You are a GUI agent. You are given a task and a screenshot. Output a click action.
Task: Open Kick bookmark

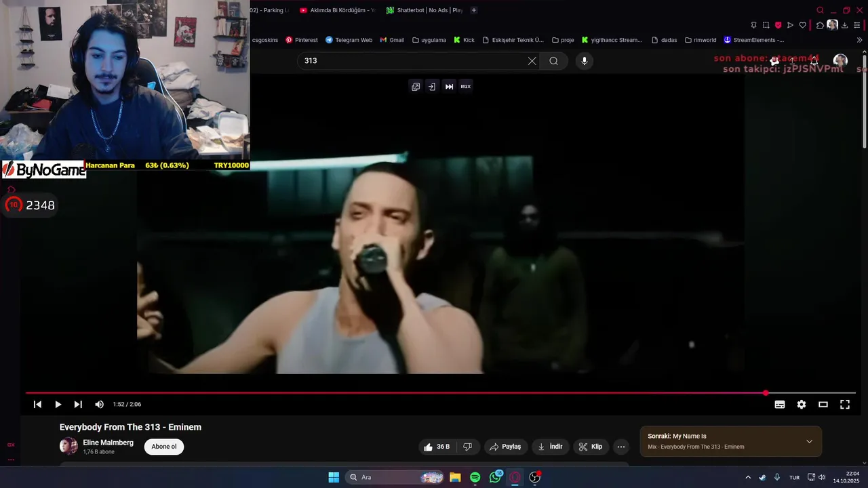465,40
